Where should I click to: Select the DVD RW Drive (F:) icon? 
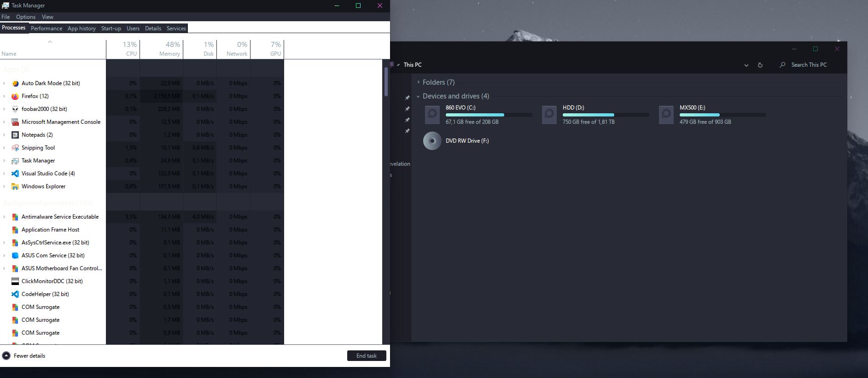(432, 141)
